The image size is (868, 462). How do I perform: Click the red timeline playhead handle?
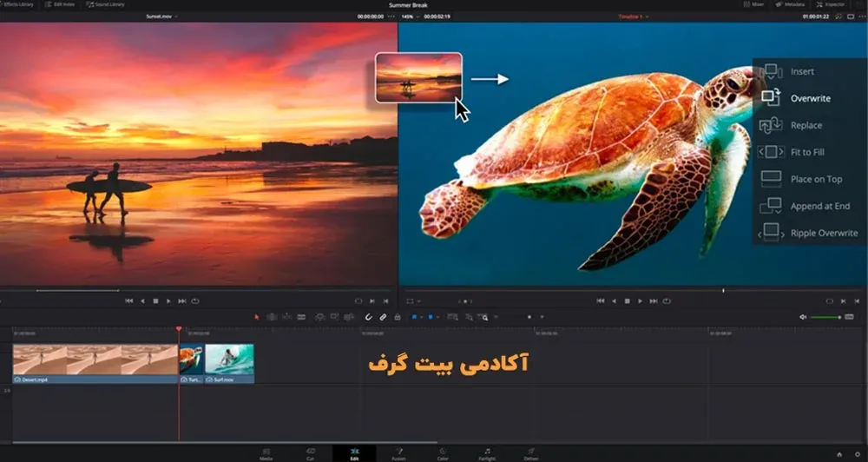(179, 329)
